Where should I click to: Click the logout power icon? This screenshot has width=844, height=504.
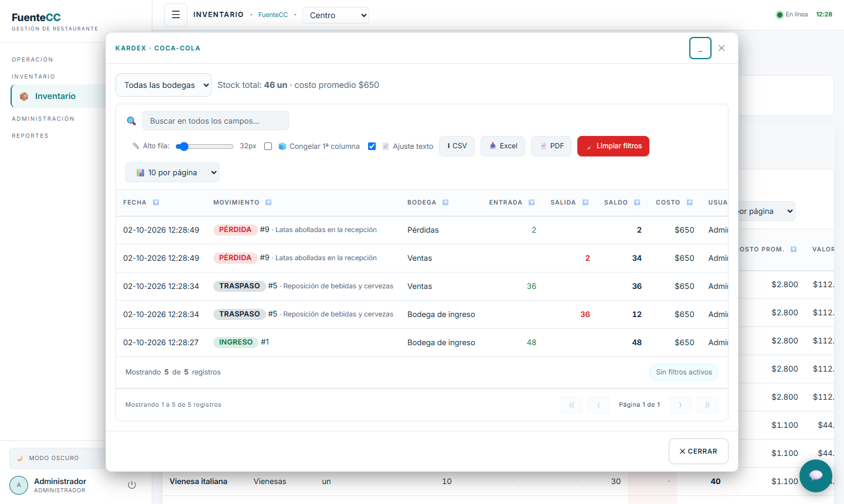[132, 485]
